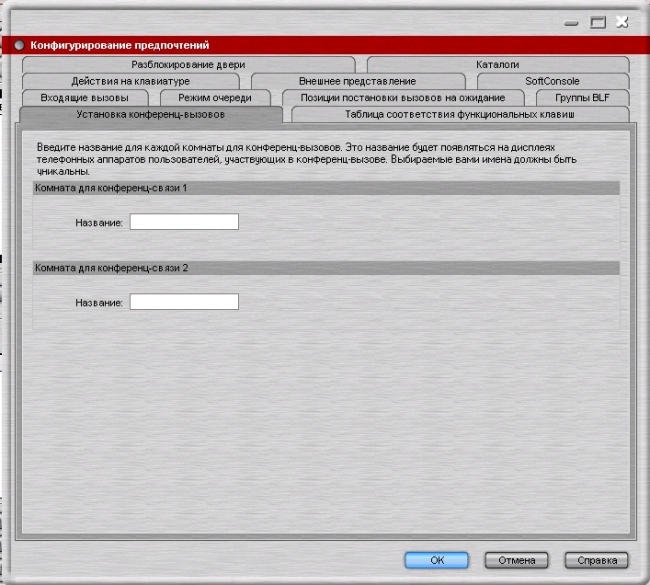Viewport: 650px width, 585px height.
Task: Select the Группы BLF tab
Action: coord(582,98)
